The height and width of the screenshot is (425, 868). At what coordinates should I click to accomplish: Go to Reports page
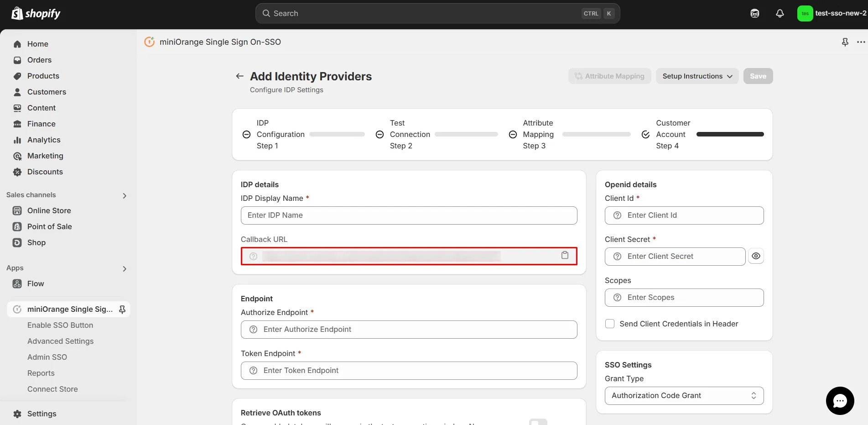click(41, 373)
